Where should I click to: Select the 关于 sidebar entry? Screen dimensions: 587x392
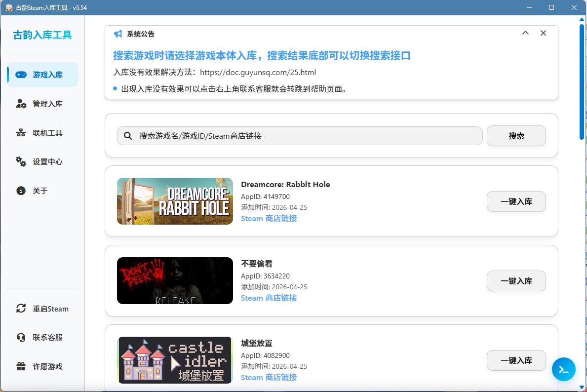click(42, 191)
